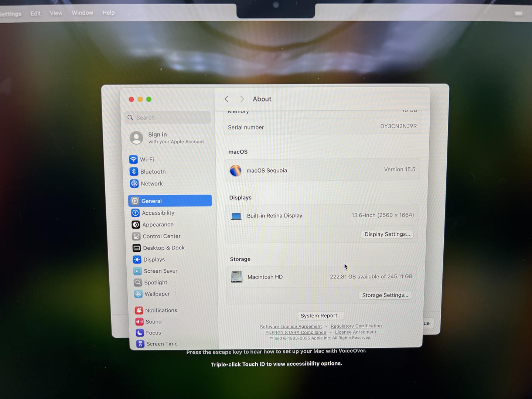Open Appearance icon in sidebar
This screenshot has height=399, width=532.
tap(136, 225)
